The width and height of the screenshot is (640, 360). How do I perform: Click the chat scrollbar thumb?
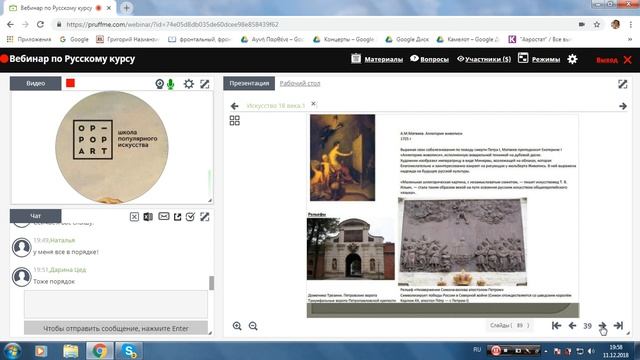click(x=211, y=283)
